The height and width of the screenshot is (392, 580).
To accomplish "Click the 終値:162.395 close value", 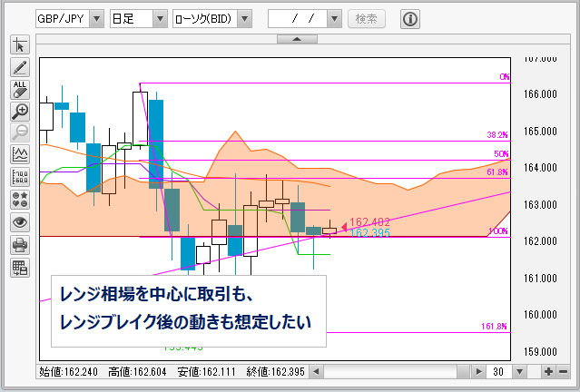I will point(276,372).
